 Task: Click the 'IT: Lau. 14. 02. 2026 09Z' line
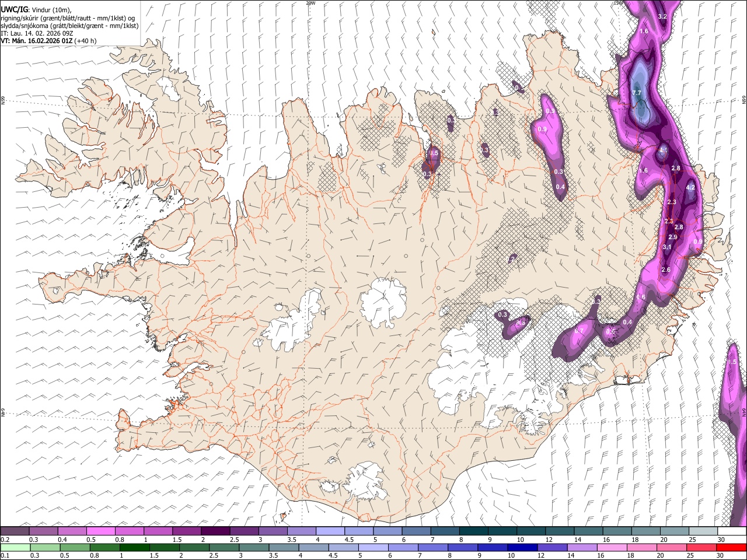coord(37,33)
